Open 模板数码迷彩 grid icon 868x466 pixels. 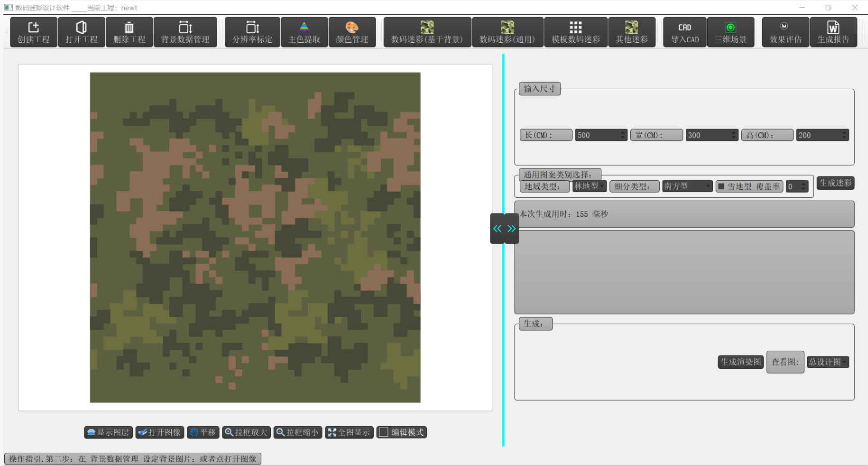(x=576, y=32)
